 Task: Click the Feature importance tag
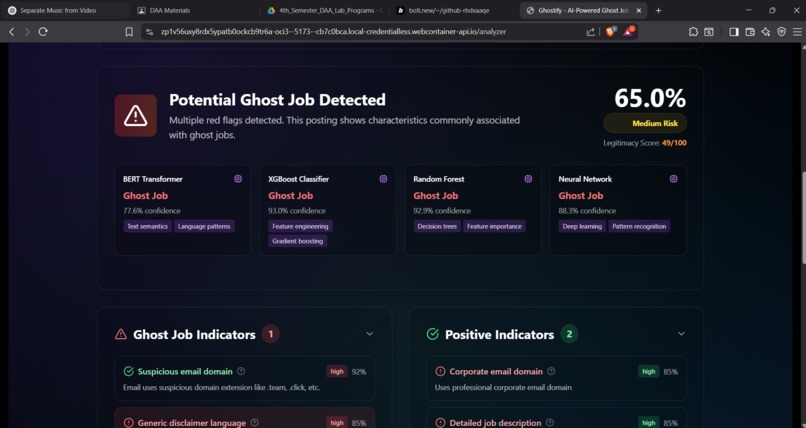494,226
